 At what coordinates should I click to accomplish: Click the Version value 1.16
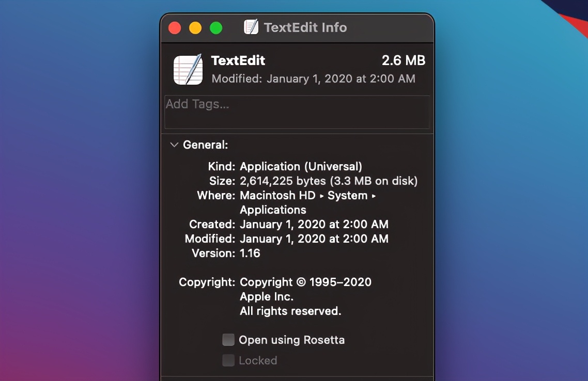pos(250,253)
